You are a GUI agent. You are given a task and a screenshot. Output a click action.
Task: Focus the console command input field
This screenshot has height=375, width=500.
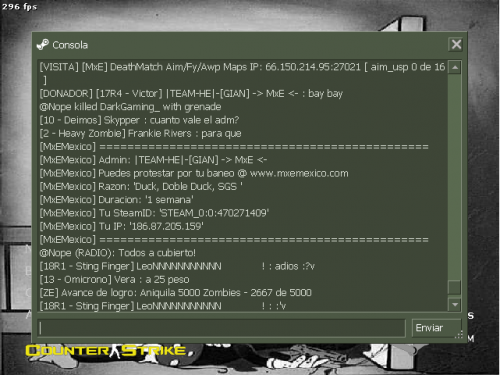click(x=221, y=328)
